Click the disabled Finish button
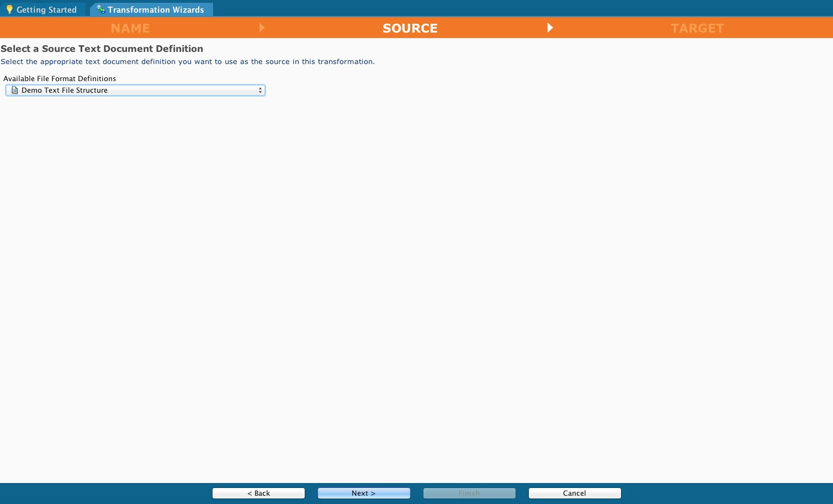The height and width of the screenshot is (504, 833). (x=469, y=493)
